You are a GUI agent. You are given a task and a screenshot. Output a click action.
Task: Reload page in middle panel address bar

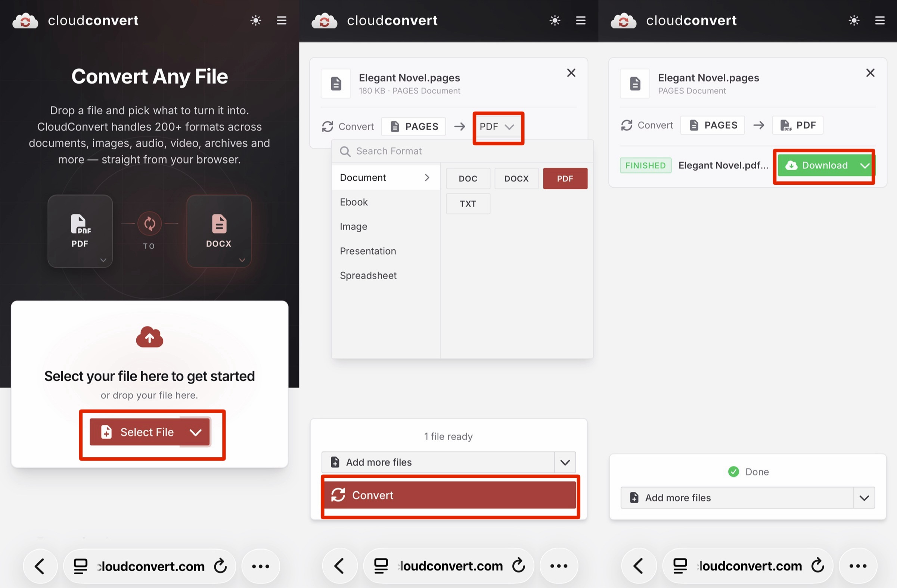point(519,566)
